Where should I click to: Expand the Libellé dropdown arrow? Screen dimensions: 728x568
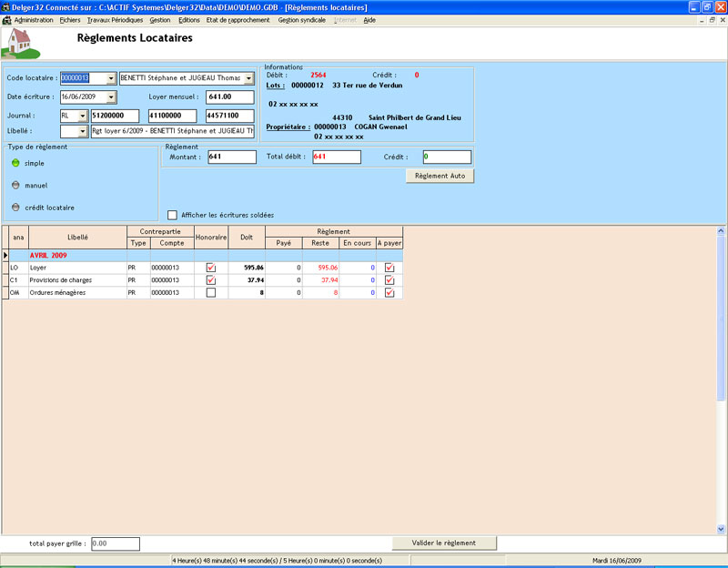pos(82,132)
